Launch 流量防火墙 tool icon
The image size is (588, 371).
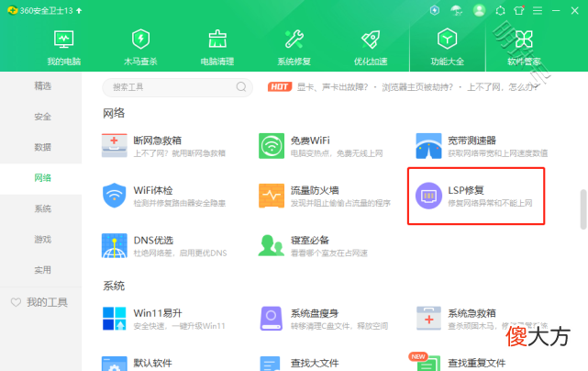(x=272, y=196)
